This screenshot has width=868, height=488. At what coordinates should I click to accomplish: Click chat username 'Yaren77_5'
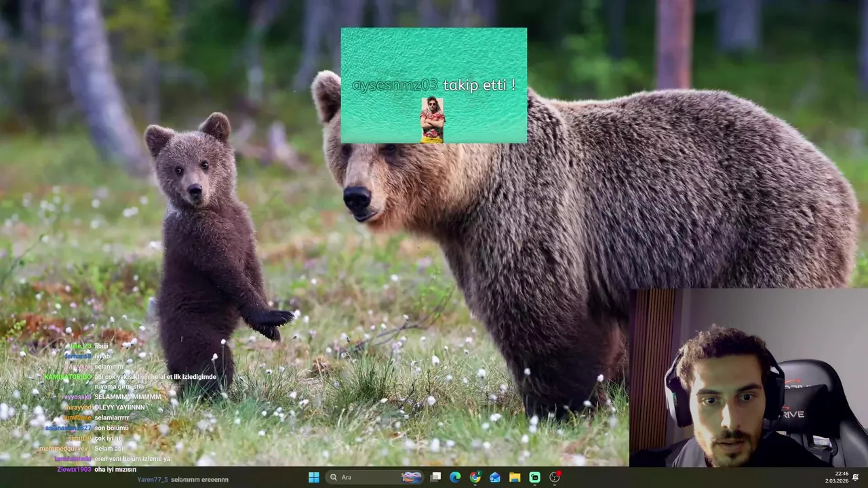click(x=152, y=479)
